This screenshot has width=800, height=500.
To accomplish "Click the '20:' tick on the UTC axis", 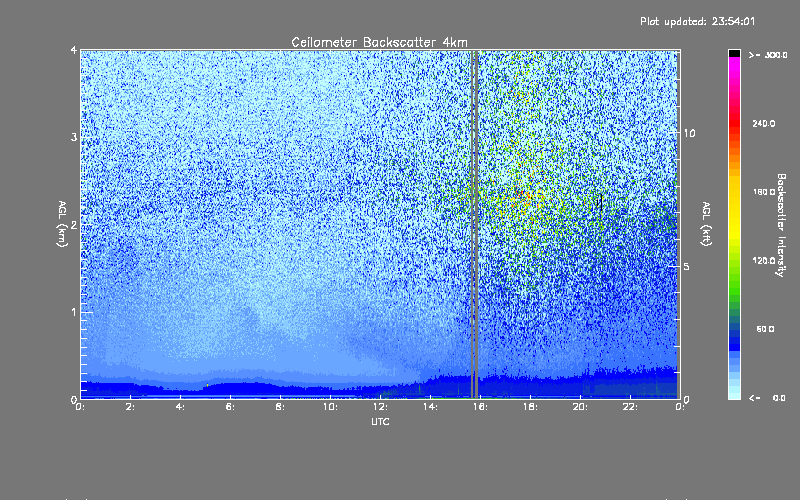I will coord(580,407).
